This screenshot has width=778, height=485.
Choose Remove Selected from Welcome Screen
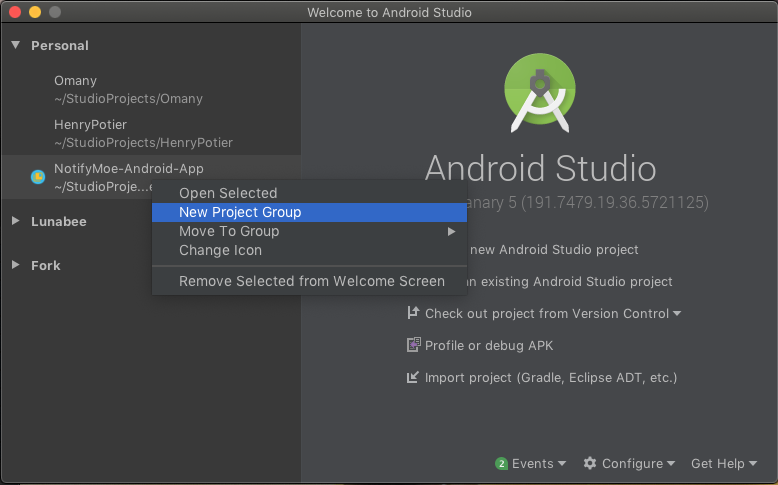(x=309, y=281)
